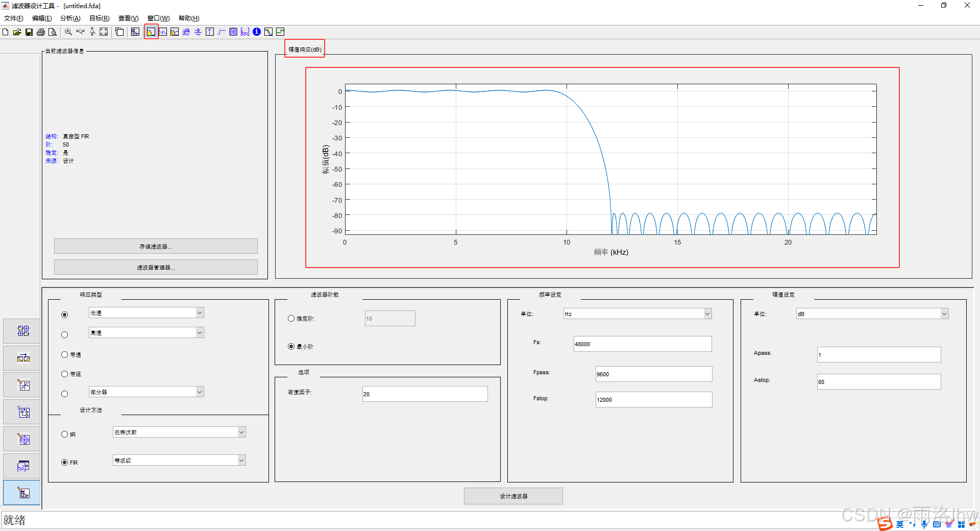Show the Step Response plot icon

(222, 32)
